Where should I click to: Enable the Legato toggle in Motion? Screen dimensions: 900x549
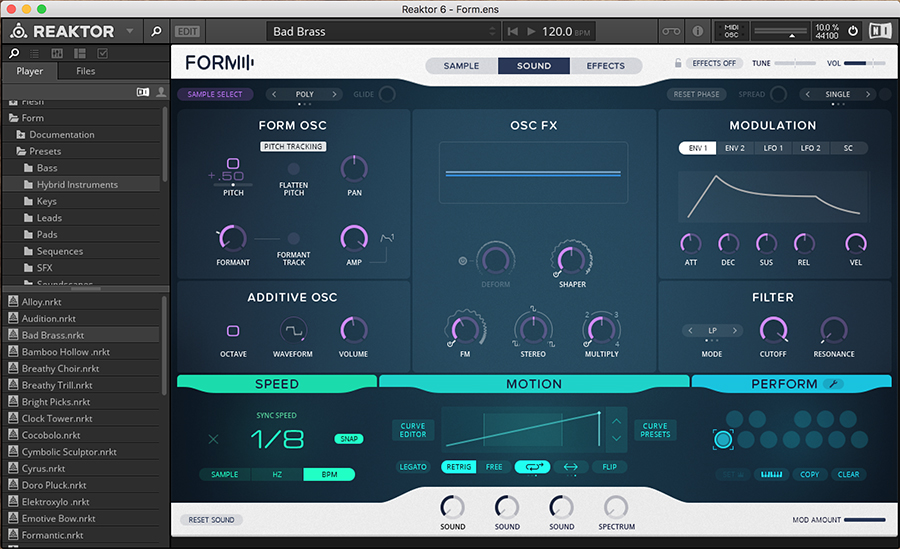[x=413, y=467]
